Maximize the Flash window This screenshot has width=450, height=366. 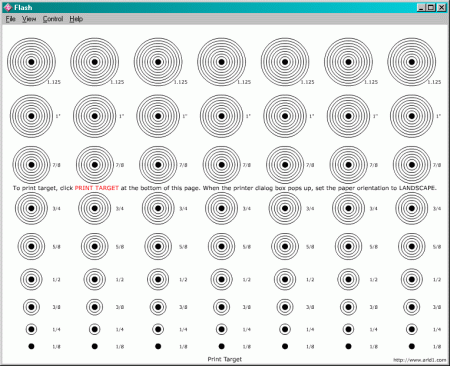click(431, 7)
